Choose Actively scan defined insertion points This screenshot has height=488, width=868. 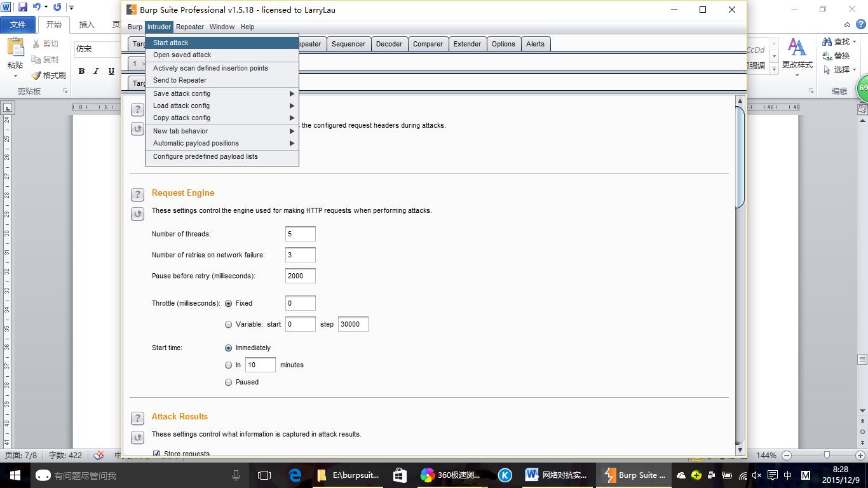pos(222,68)
